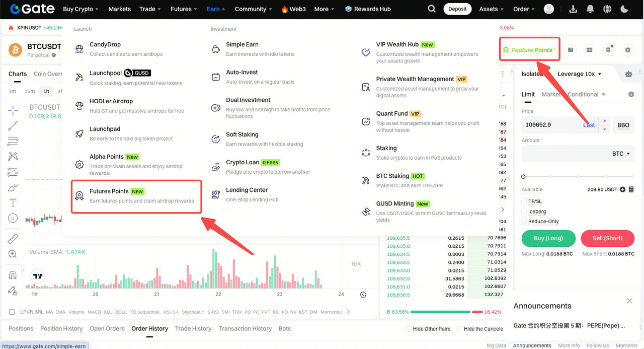Expand the Conditional order type dropdown
The height and width of the screenshot is (349, 644).
587,95
